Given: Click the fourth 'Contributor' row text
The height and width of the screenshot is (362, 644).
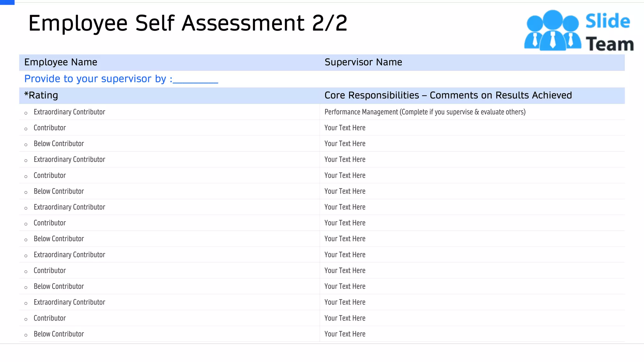Looking at the screenshot, I should pos(50,271).
